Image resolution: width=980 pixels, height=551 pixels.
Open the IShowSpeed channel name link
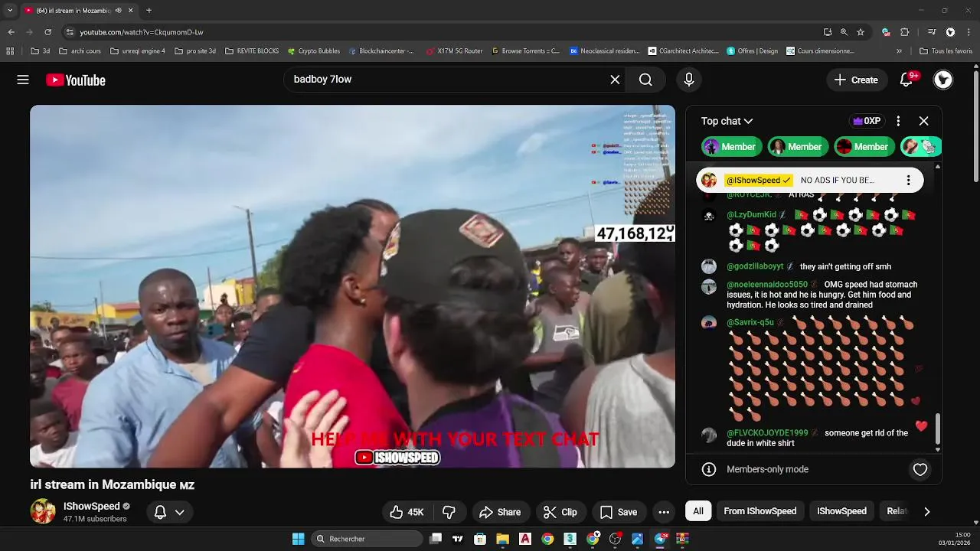point(92,506)
